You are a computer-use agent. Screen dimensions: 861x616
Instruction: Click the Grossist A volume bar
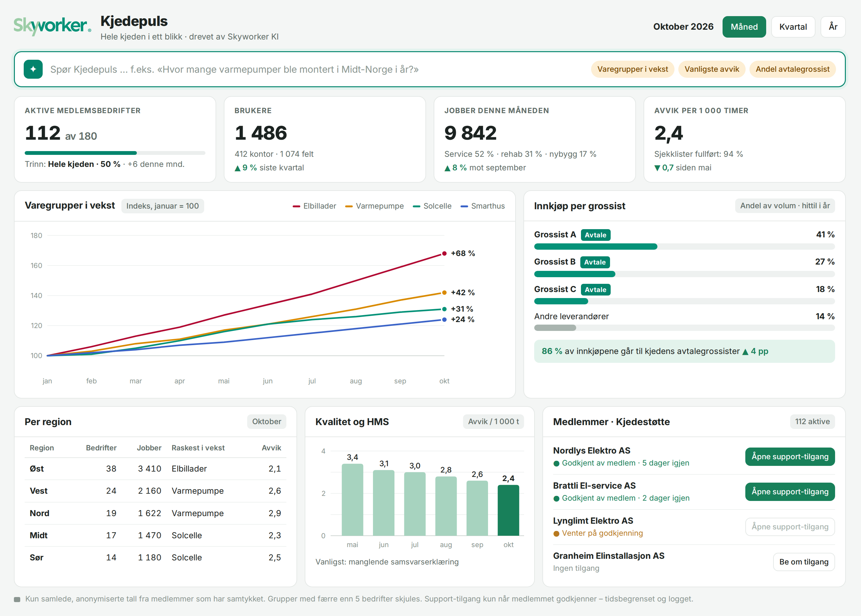point(684,247)
